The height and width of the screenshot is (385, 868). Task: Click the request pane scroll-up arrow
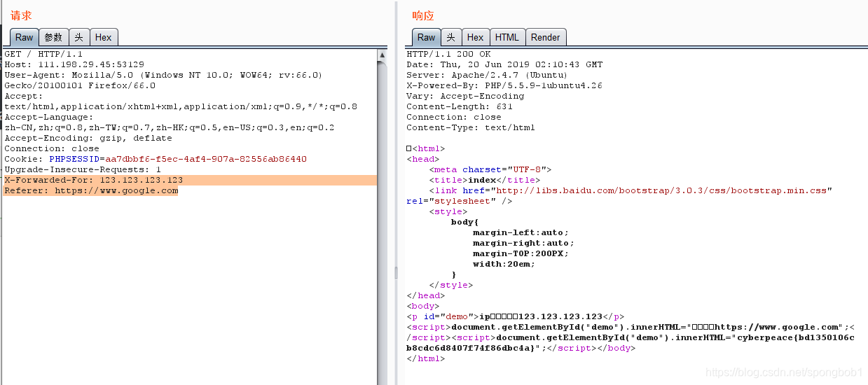(x=382, y=55)
